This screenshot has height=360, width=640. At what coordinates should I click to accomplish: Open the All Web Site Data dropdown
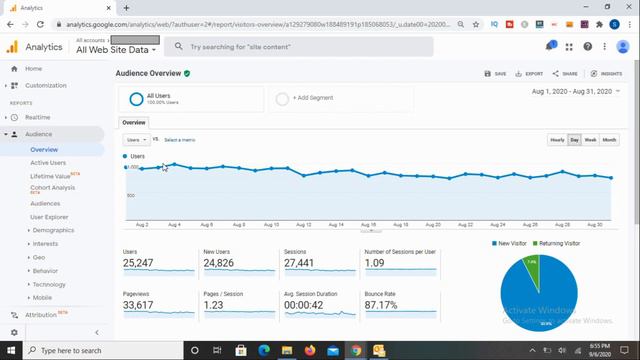click(116, 50)
